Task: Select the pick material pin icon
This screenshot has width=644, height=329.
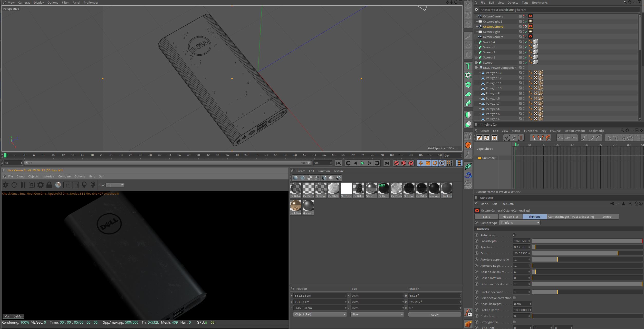Action: coord(93,185)
